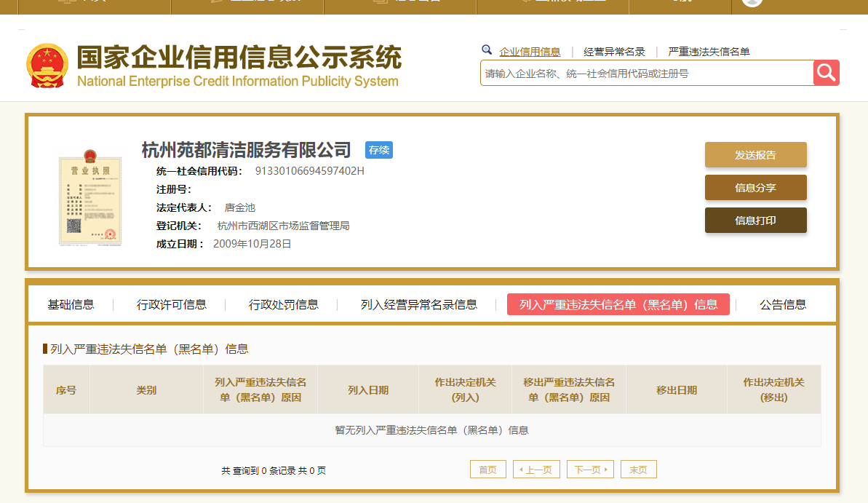Screen dimensions: 868x503
Task: Click the user avatar icon in top bar
Action: pyautogui.click(x=752, y=2)
